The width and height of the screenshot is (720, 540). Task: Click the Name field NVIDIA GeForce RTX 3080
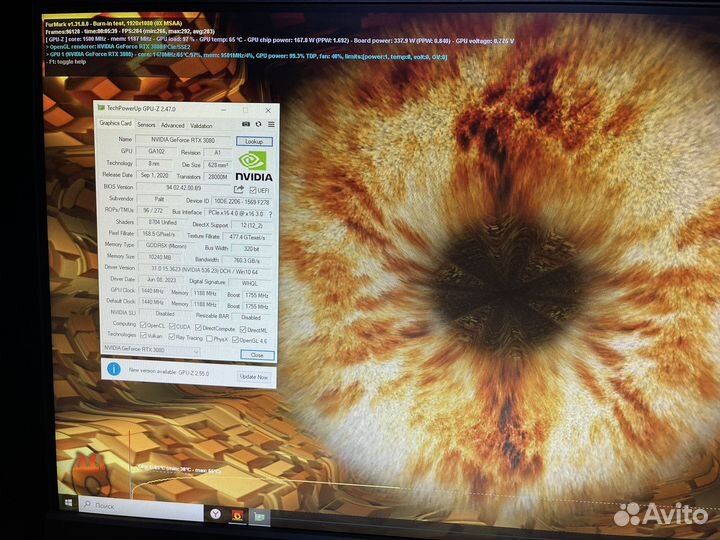point(183,140)
